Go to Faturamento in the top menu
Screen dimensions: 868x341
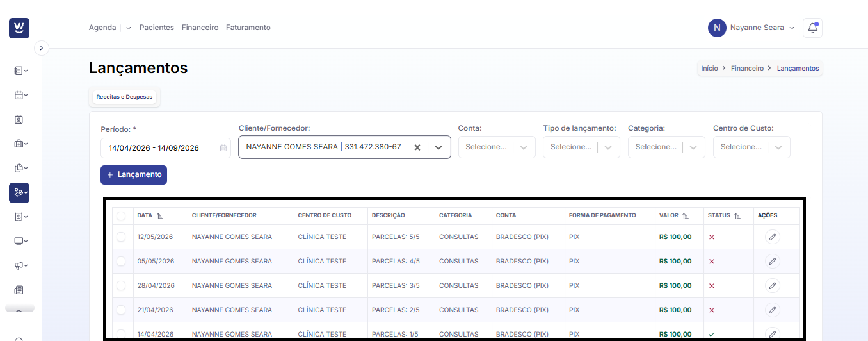(x=248, y=28)
